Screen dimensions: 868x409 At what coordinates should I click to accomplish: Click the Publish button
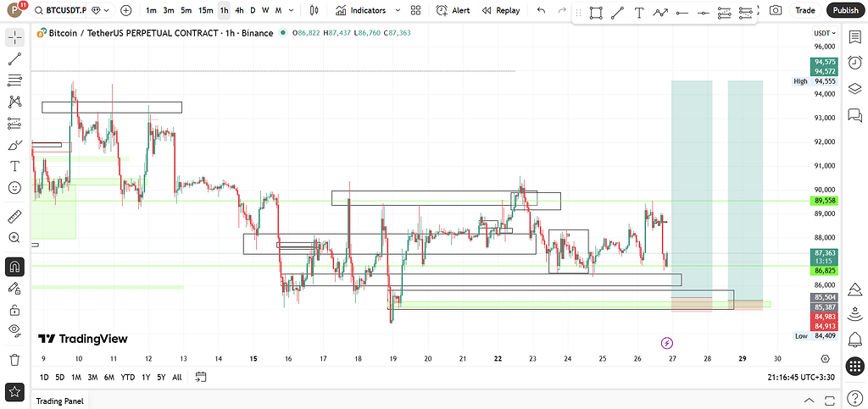tap(844, 10)
